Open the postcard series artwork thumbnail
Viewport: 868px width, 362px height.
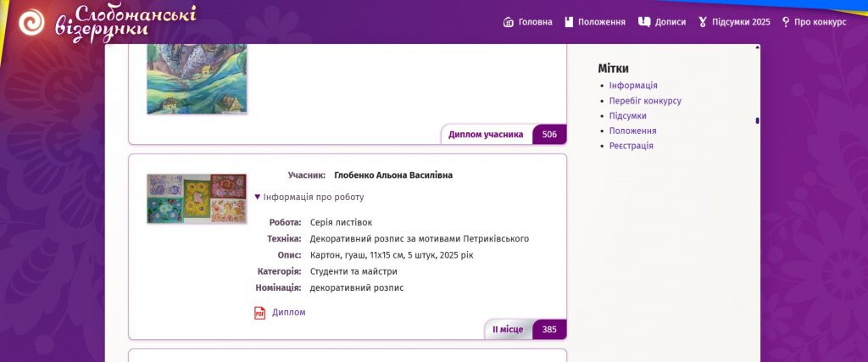pyautogui.click(x=197, y=198)
